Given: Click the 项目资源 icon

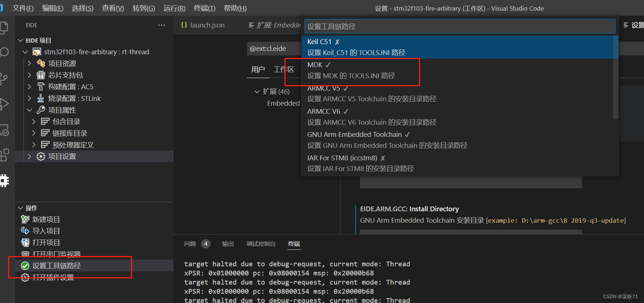Looking at the screenshot, I should (41, 63).
